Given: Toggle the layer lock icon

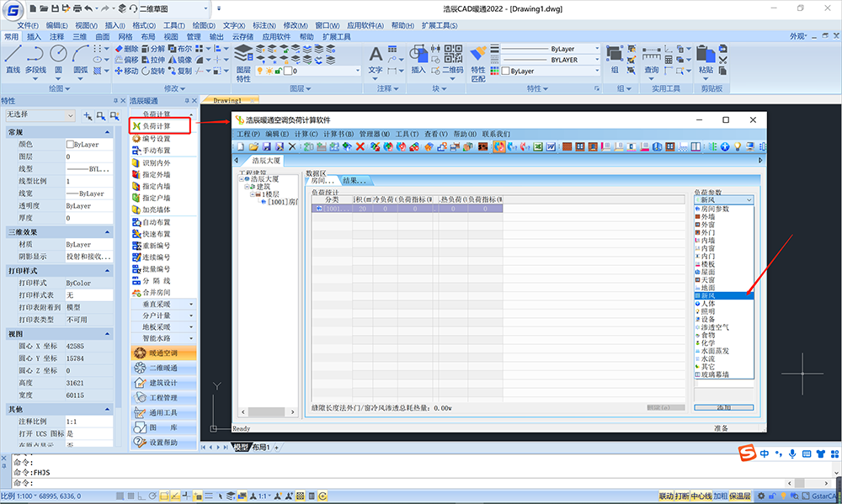Looking at the screenshot, I should click(278, 71).
